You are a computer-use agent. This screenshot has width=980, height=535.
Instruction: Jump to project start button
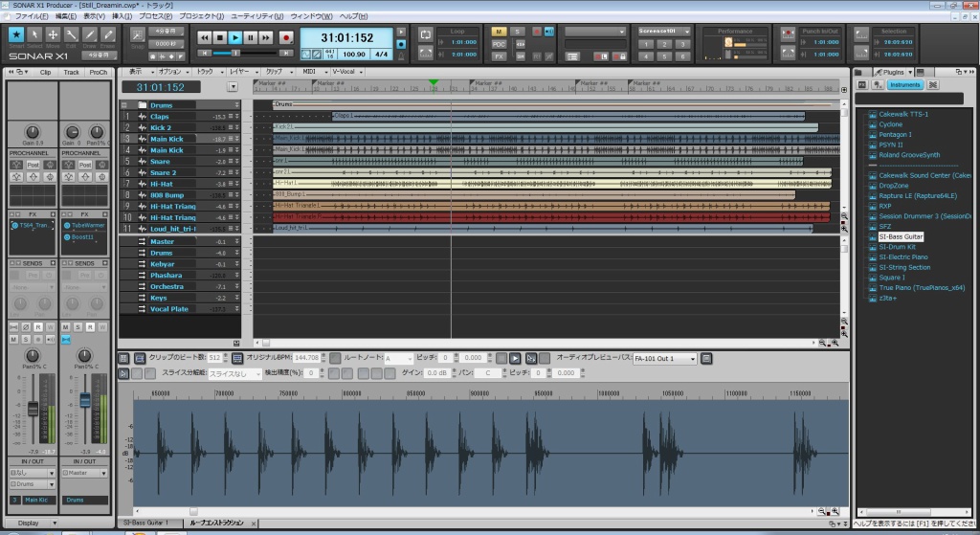pyautogui.click(x=205, y=54)
